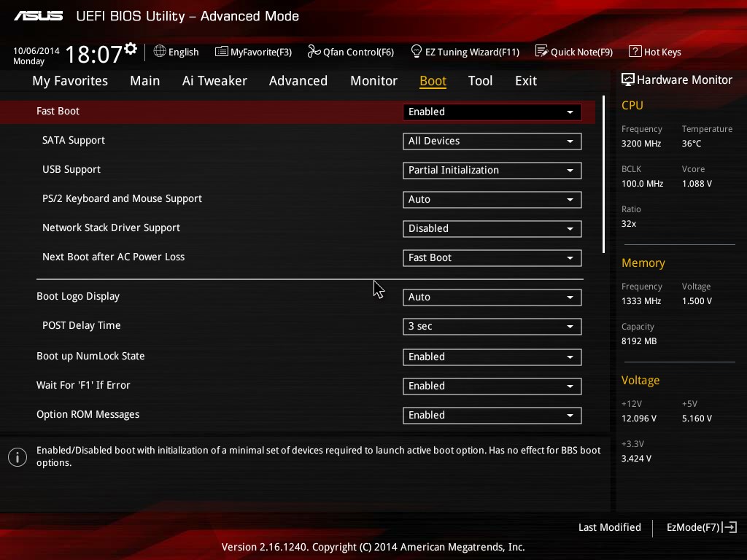Open Boot up NumLock State dropdown
747x560 pixels.
tap(492, 357)
